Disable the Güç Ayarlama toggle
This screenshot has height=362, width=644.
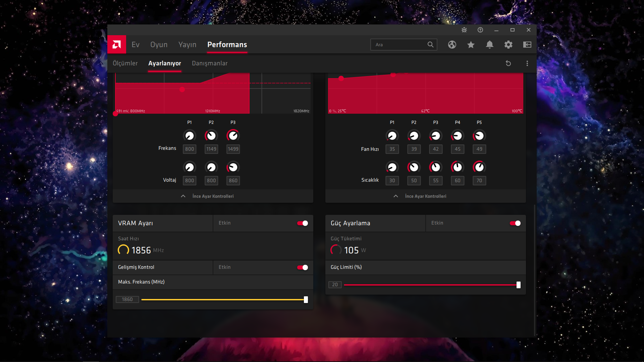[515, 223]
